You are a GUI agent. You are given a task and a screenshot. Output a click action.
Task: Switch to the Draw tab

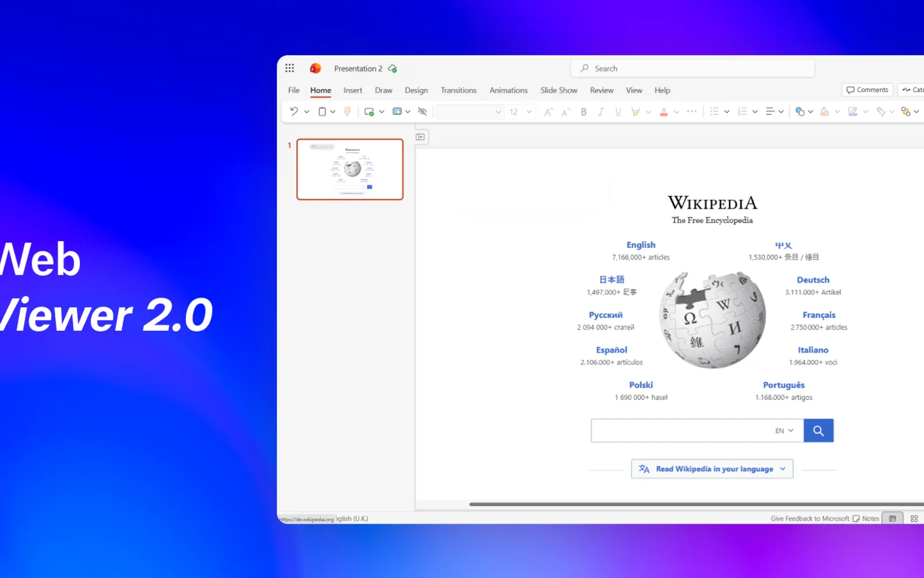pyautogui.click(x=383, y=90)
